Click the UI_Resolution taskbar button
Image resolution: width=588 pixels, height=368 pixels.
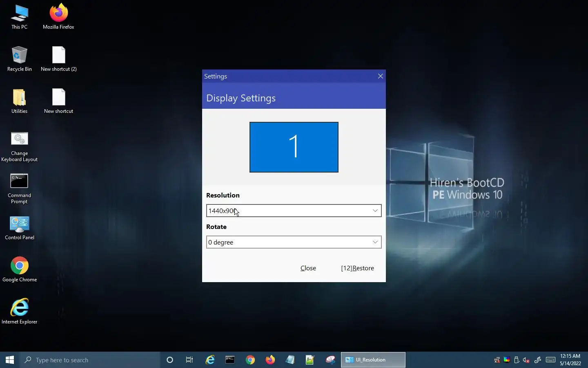pos(373,360)
